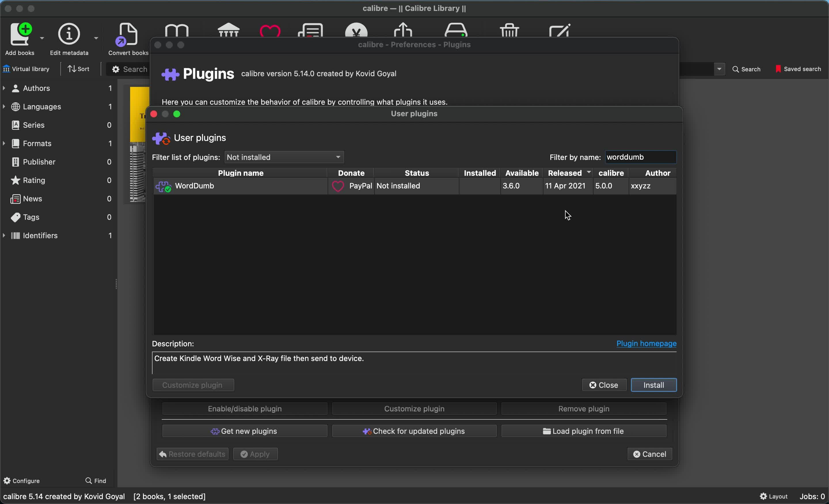The height and width of the screenshot is (504, 829).
Task: Click the 'Check for updated plugins' icon button
Action: point(414,431)
